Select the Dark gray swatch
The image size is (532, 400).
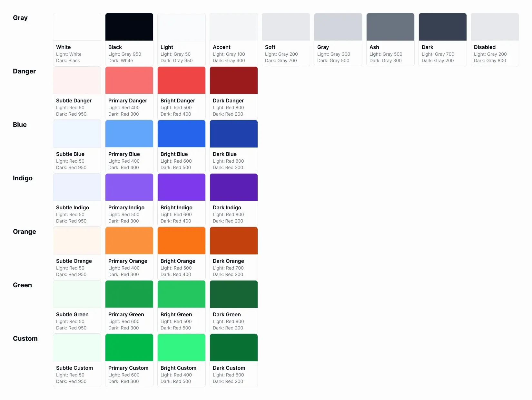coord(443,27)
